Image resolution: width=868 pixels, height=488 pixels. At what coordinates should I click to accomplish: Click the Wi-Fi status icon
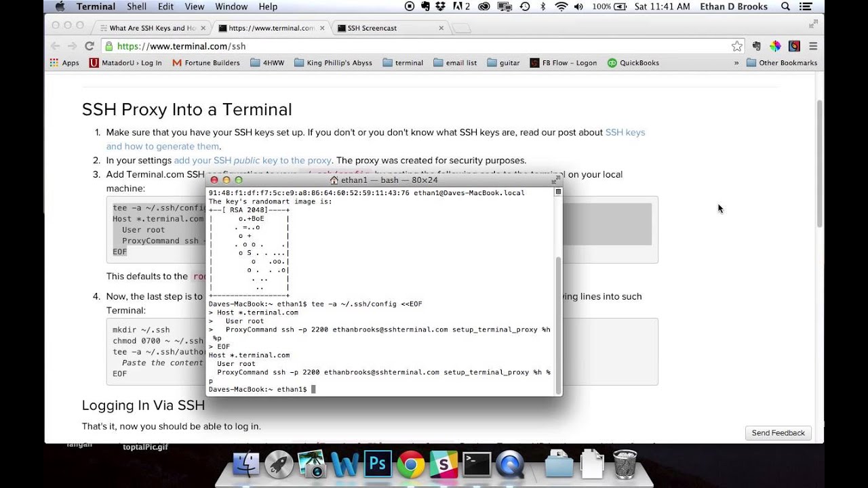(x=561, y=7)
